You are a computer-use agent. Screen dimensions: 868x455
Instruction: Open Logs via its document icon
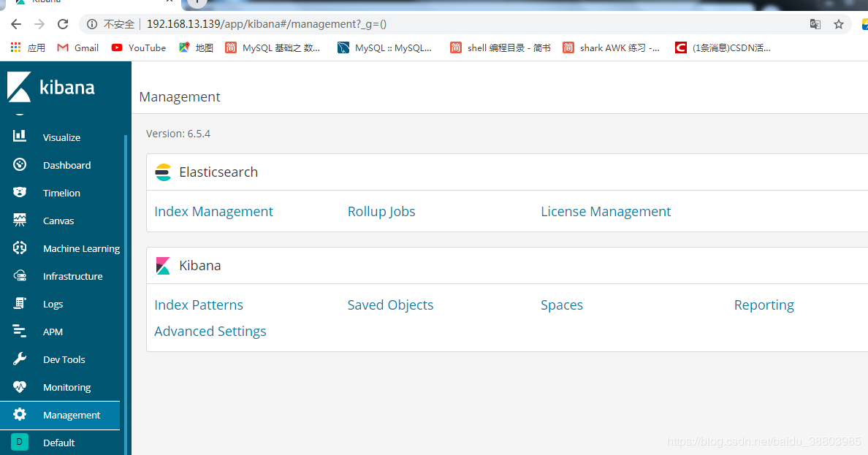(20, 303)
